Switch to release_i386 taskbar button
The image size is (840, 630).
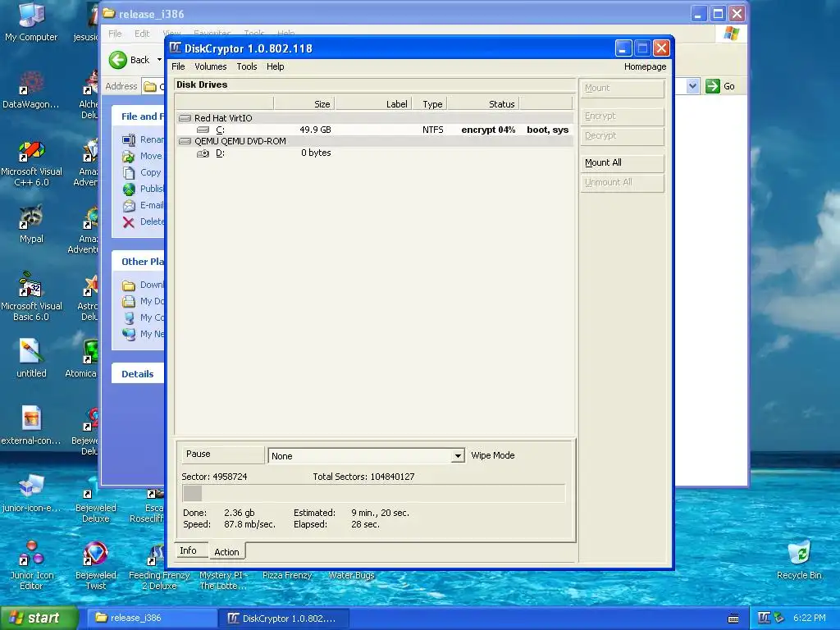[x=152, y=618]
